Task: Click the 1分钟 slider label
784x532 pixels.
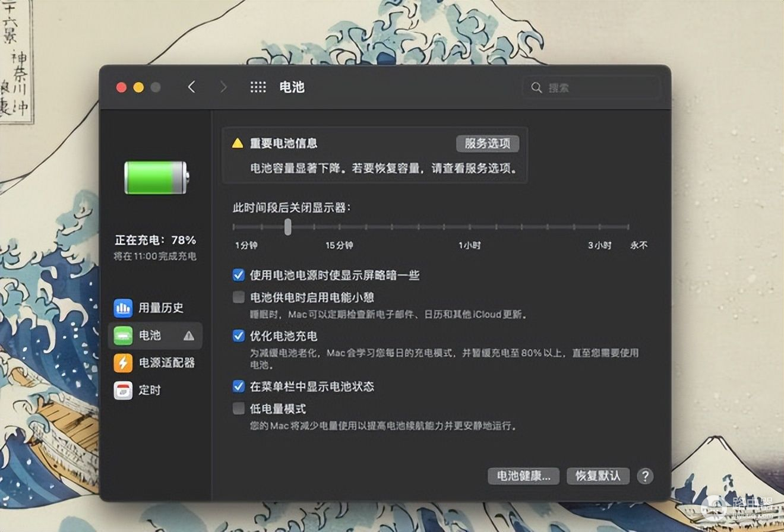Action: pos(246,245)
